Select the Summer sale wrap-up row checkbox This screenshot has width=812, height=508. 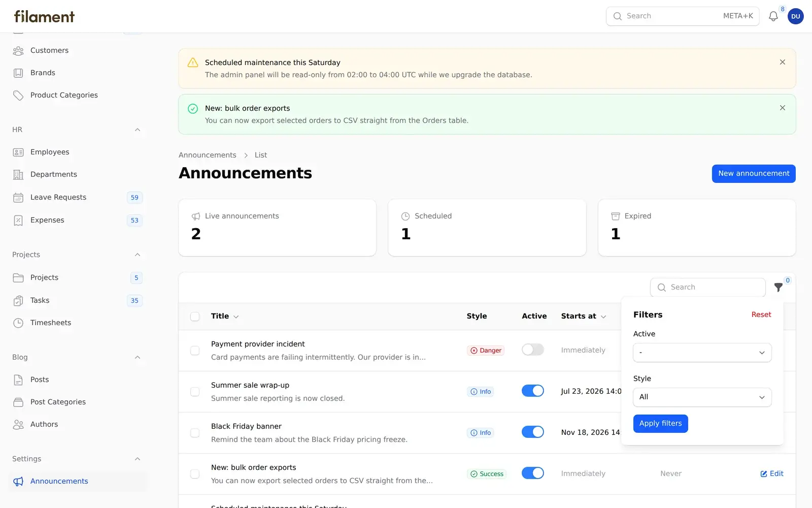195,392
